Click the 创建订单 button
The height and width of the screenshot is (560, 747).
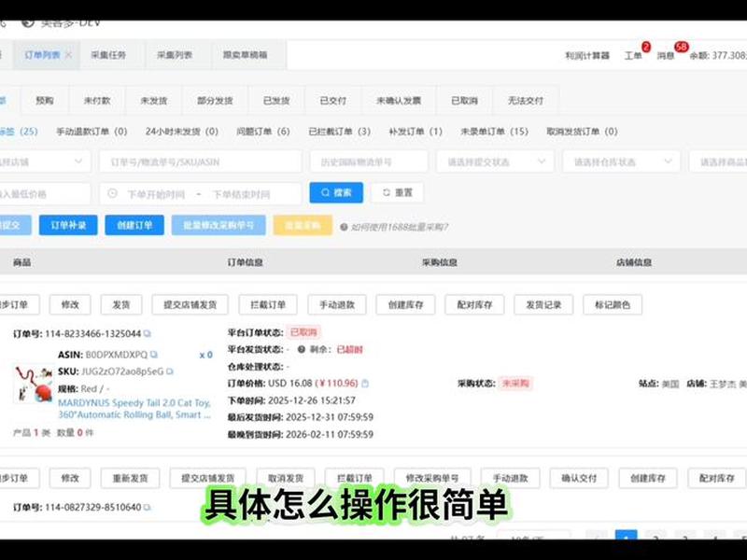click(x=134, y=225)
